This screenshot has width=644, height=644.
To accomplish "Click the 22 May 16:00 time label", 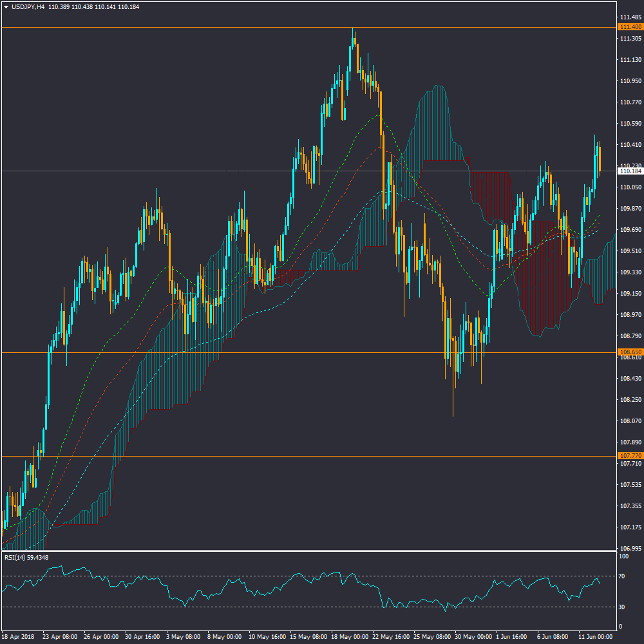I will click(x=390, y=636).
